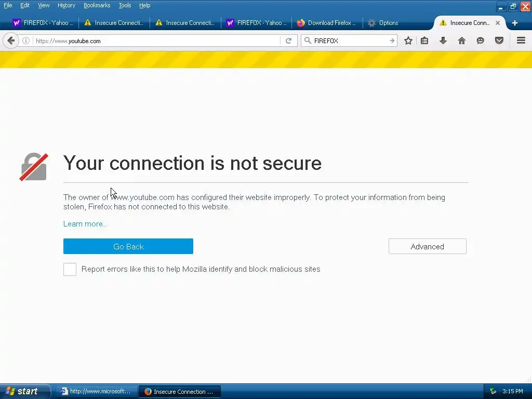The height and width of the screenshot is (399, 532).
Task: Click the search magnifier icon
Action: pos(308,41)
